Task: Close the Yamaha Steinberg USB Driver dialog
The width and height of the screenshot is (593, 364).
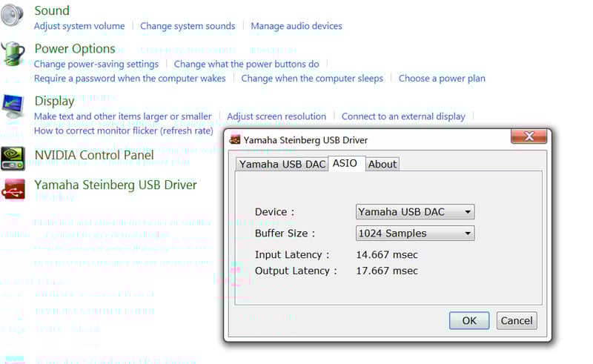Action: [x=529, y=137]
